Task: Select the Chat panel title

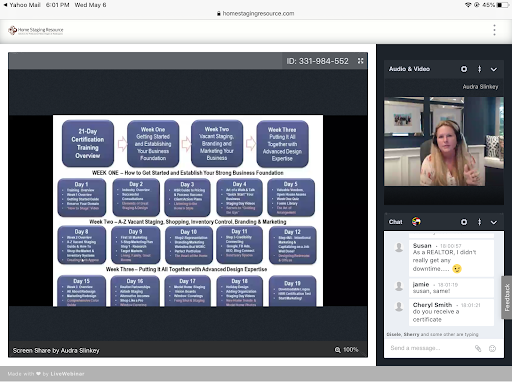Action: 395,222
